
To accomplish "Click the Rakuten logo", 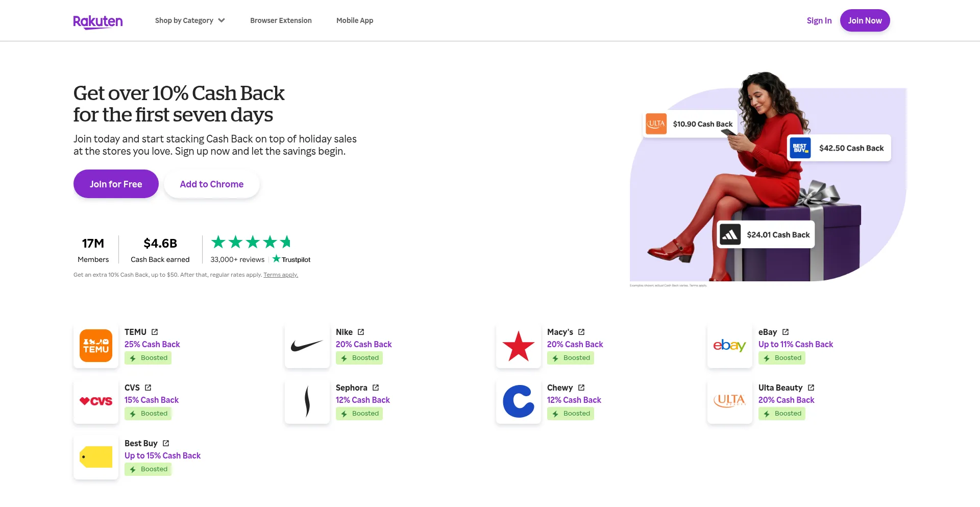I will coord(98,21).
